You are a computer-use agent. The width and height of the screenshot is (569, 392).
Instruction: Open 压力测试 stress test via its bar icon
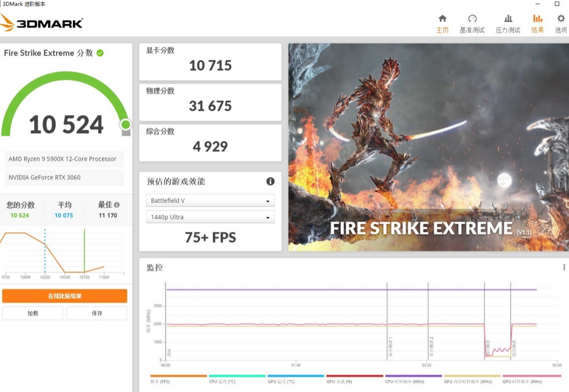(x=507, y=19)
